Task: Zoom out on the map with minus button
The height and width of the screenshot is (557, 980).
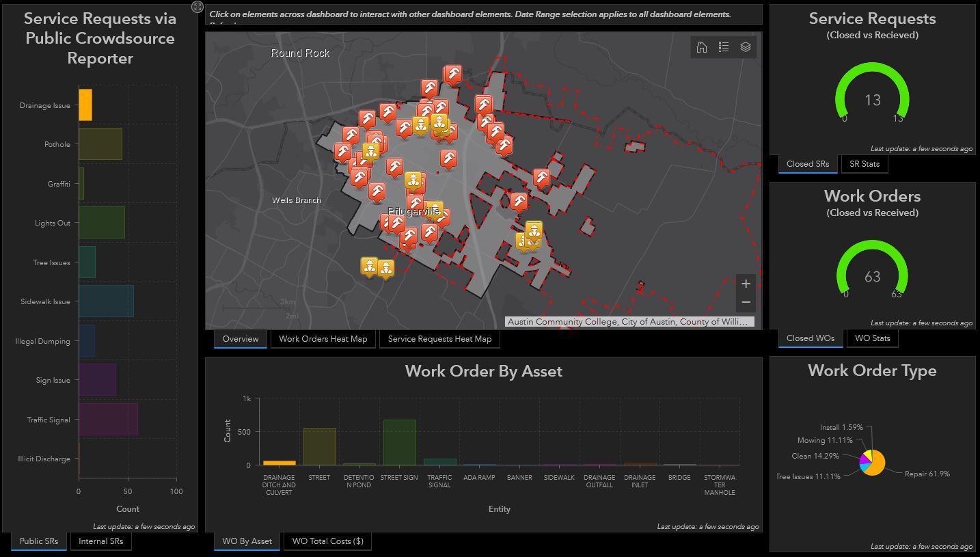Action: pyautogui.click(x=746, y=302)
